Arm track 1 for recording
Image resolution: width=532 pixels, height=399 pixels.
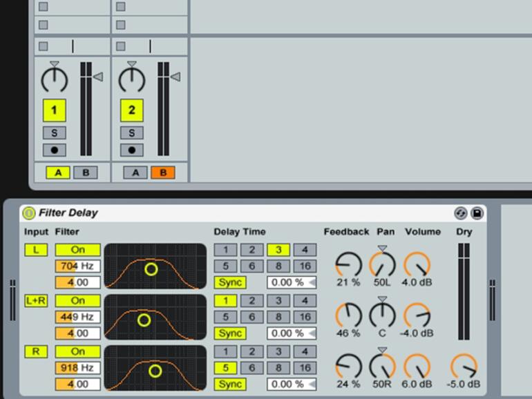tap(55, 150)
